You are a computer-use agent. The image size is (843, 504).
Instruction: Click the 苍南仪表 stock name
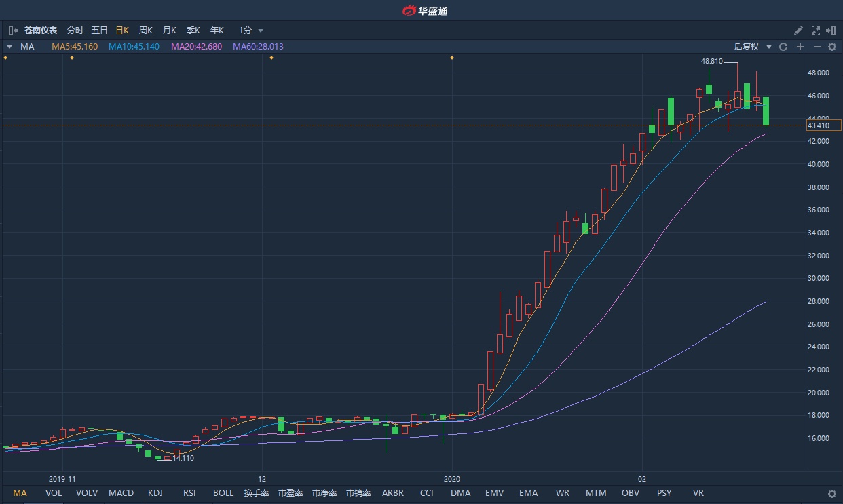click(41, 31)
